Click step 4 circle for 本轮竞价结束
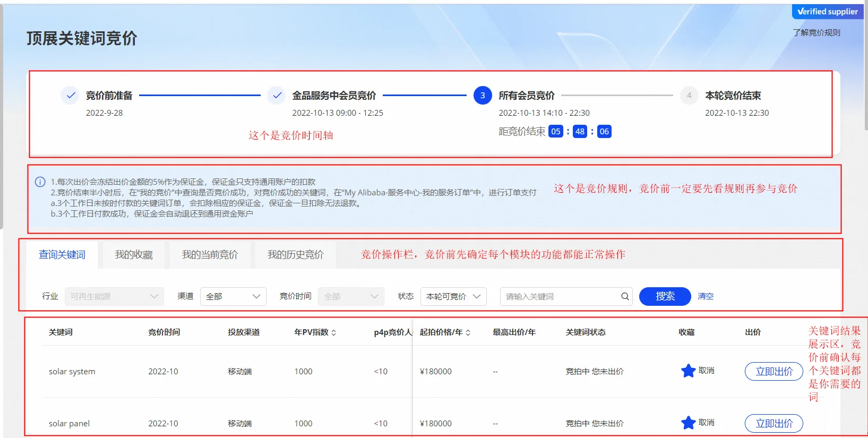 [689, 96]
